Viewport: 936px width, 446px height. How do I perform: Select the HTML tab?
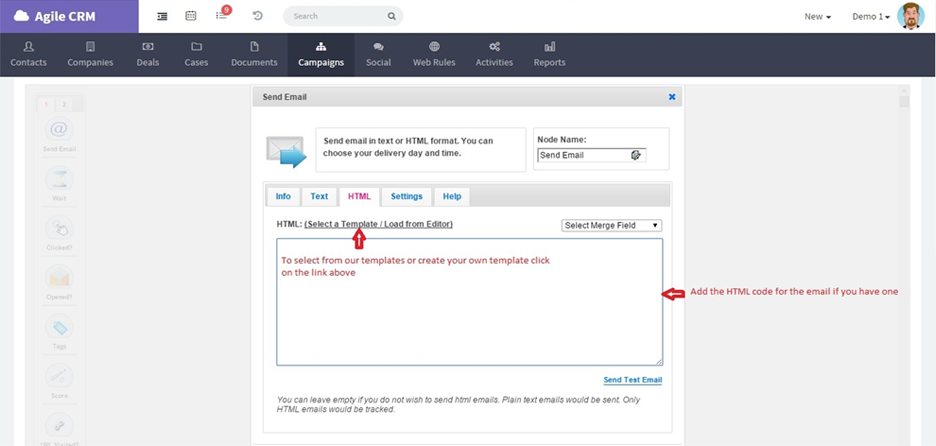(x=359, y=196)
